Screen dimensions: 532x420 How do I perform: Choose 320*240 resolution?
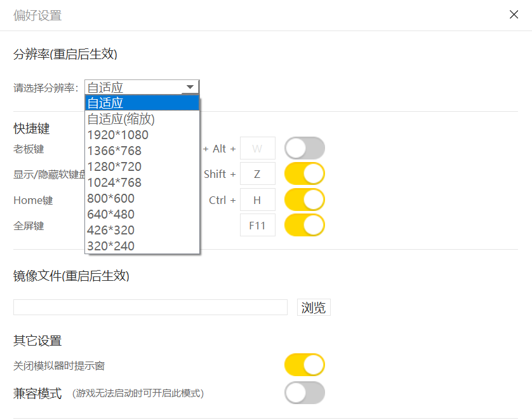(x=142, y=246)
